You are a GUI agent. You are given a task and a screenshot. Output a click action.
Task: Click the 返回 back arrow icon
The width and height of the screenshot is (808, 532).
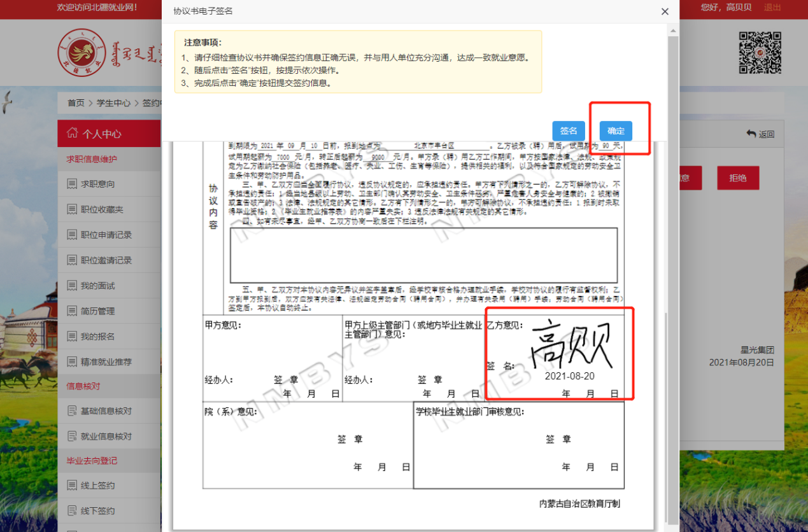(x=751, y=134)
